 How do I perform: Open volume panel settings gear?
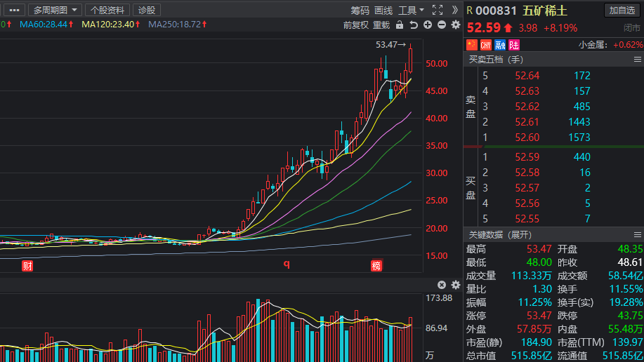coord(455,285)
